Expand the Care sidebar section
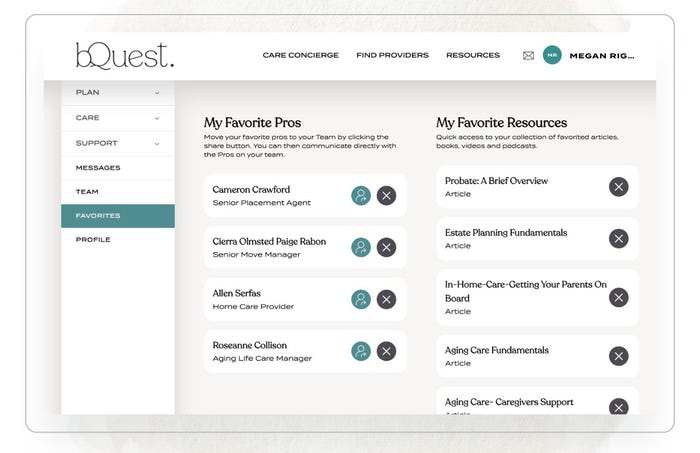Image resolution: width=700 pixels, height=453 pixels. pos(117,118)
